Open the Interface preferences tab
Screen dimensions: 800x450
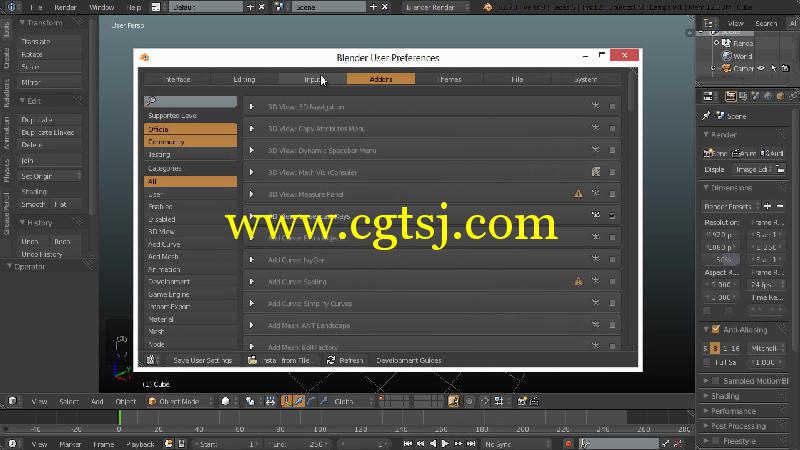pos(177,79)
